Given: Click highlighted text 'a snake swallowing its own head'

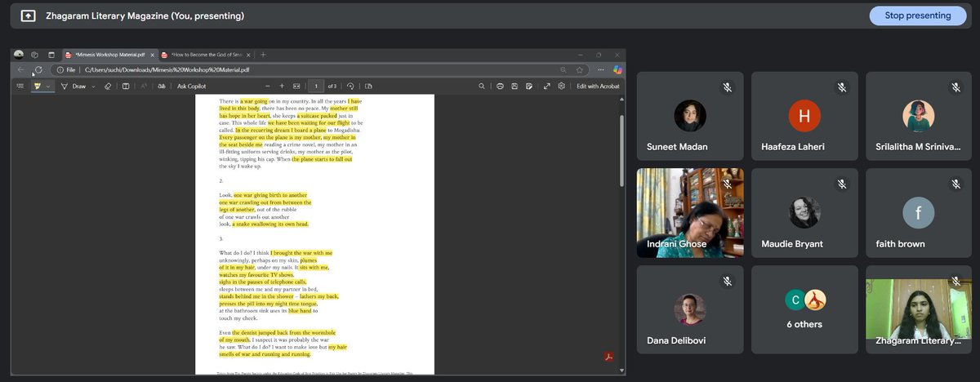Looking at the screenshot, I should 270,224.
